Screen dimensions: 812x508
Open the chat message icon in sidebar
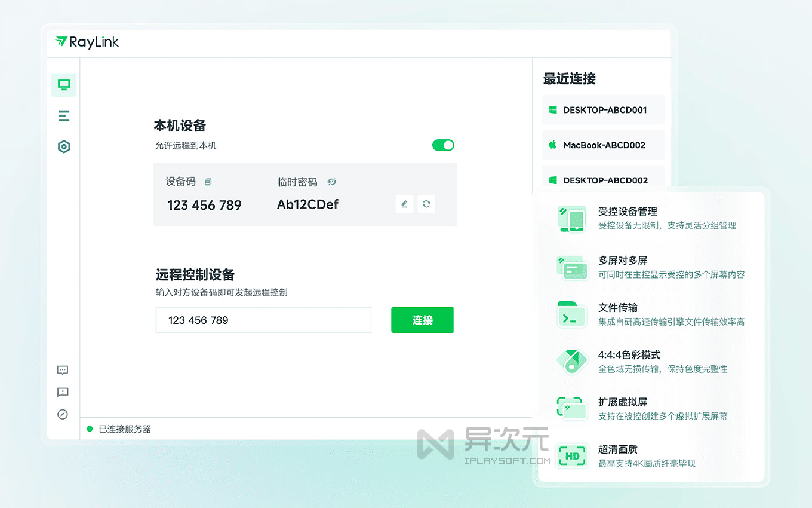[x=63, y=370]
